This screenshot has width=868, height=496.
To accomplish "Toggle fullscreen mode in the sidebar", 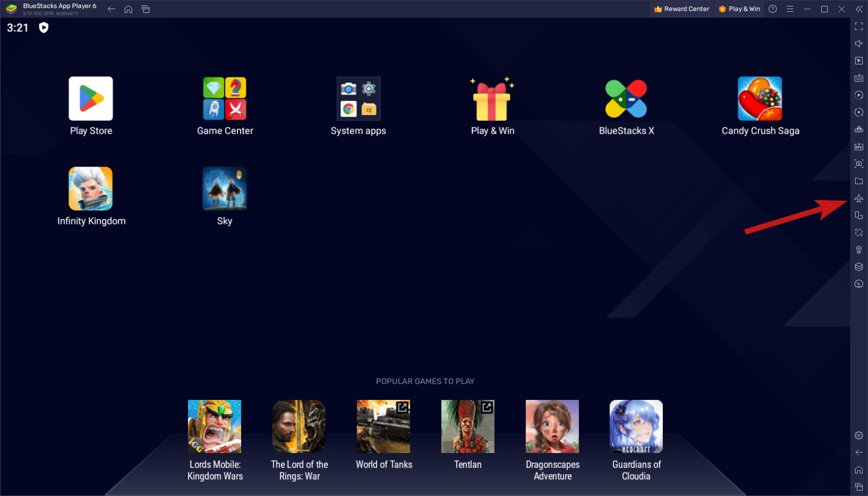I will (x=859, y=26).
